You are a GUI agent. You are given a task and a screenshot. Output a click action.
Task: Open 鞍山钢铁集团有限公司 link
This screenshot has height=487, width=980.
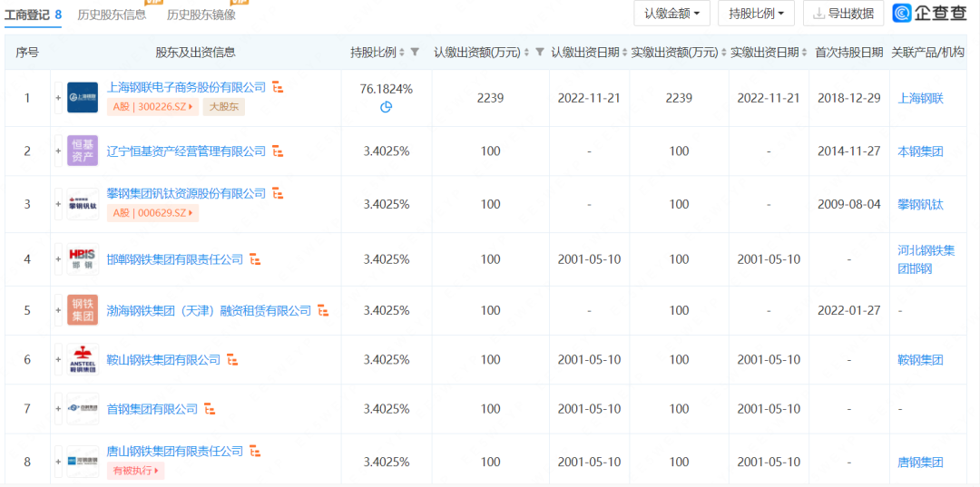164,360
